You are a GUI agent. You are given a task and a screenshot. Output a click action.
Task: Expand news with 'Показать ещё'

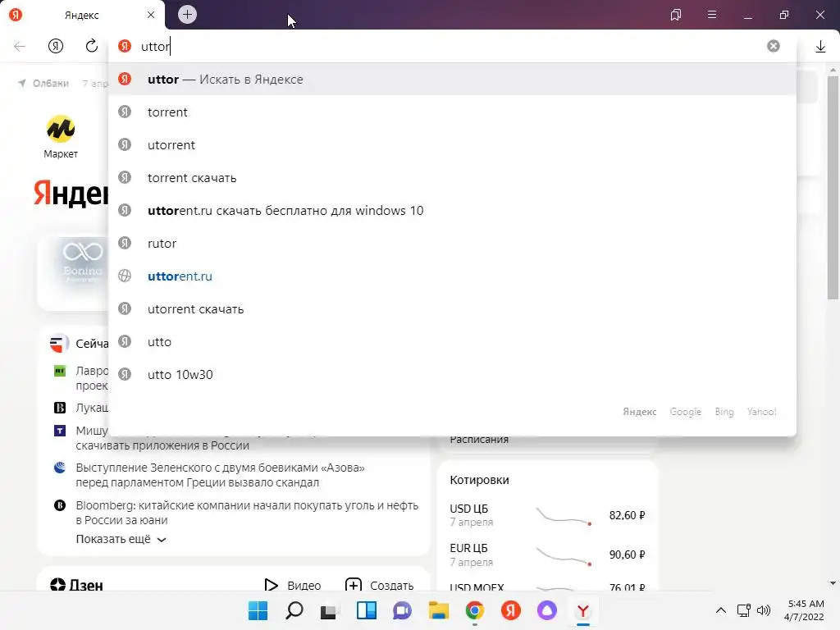[121, 539]
